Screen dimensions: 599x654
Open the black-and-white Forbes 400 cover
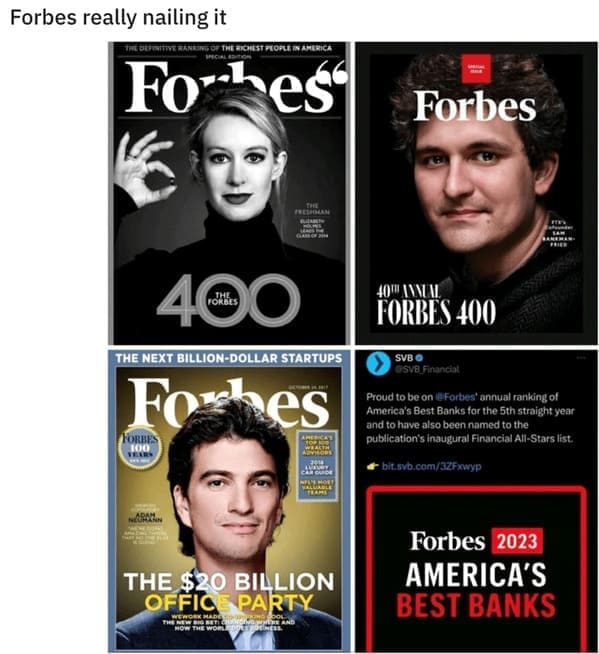[229, 193]
